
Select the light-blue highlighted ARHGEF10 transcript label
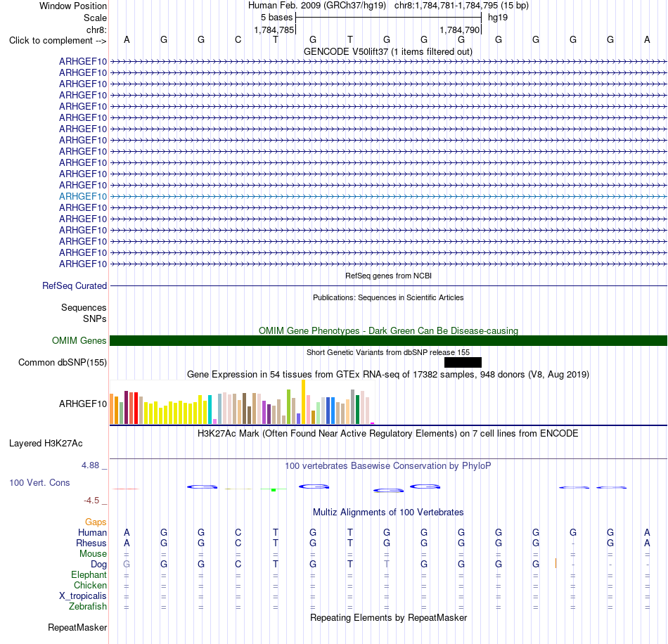[83, 196]
